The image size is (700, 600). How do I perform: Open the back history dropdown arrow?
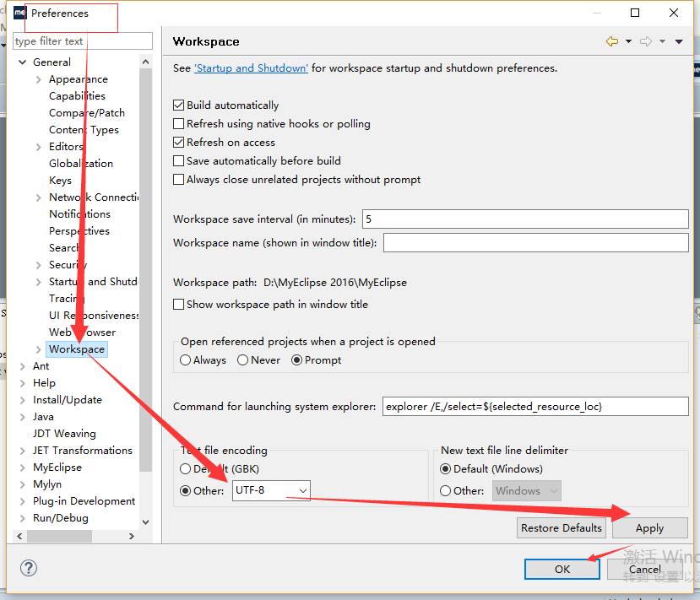[x=628, y=41]
